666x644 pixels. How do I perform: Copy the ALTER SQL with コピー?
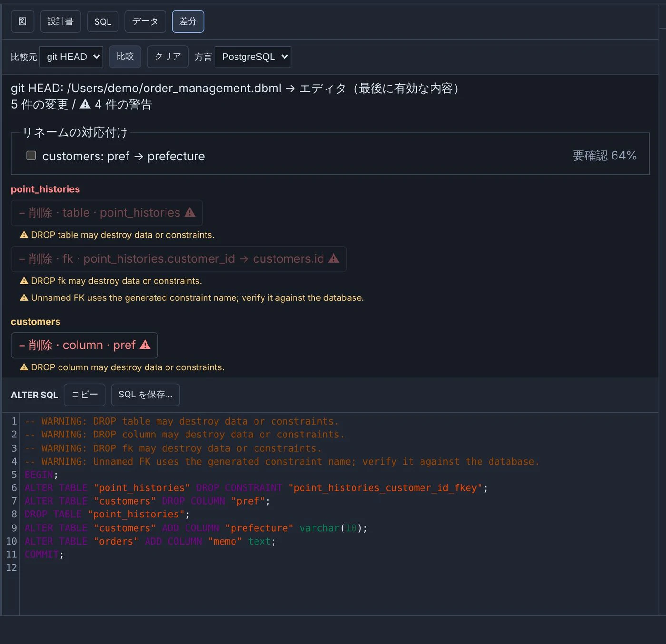(x=85, y=395)
